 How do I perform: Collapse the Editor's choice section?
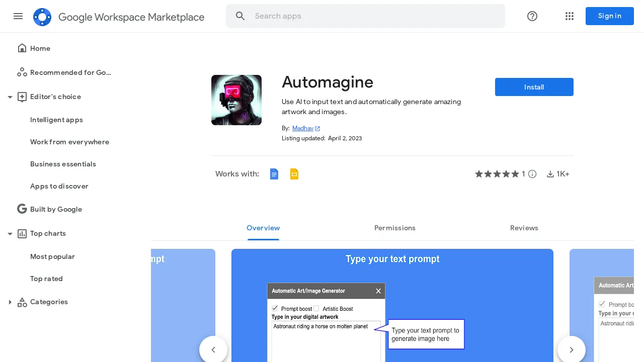coord(10,97)
